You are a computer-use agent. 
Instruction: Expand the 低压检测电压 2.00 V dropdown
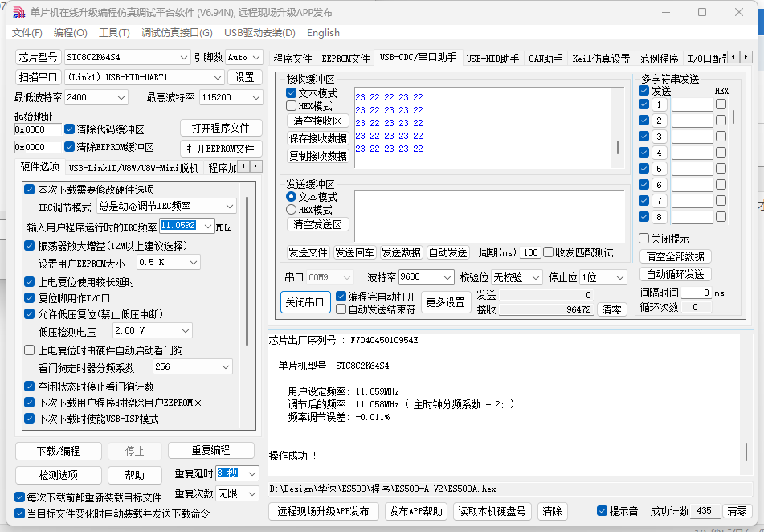click(x=185, y=330)
